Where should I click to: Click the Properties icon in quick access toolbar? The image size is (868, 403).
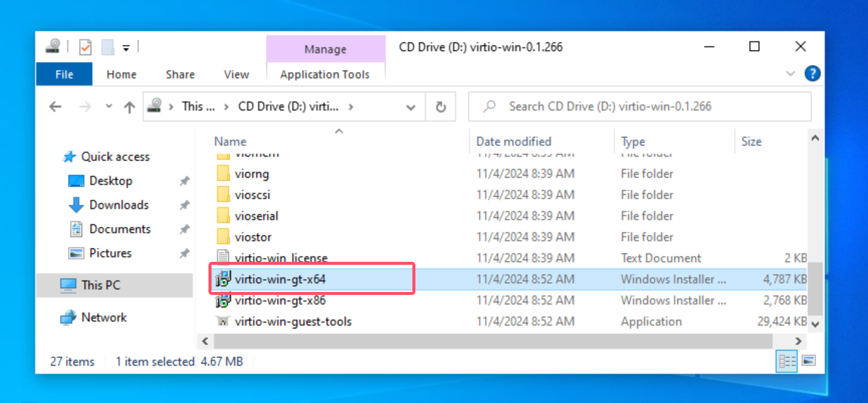[85, 47]
